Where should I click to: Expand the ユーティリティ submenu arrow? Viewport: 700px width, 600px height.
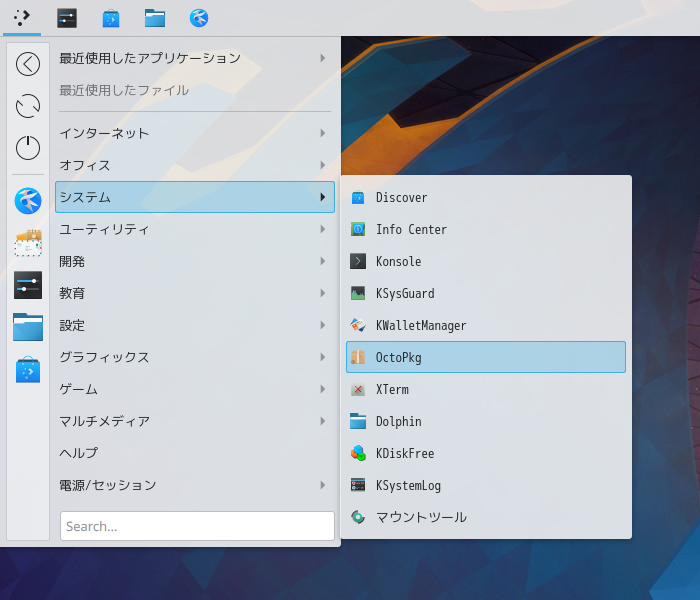[x=322, y=229]
